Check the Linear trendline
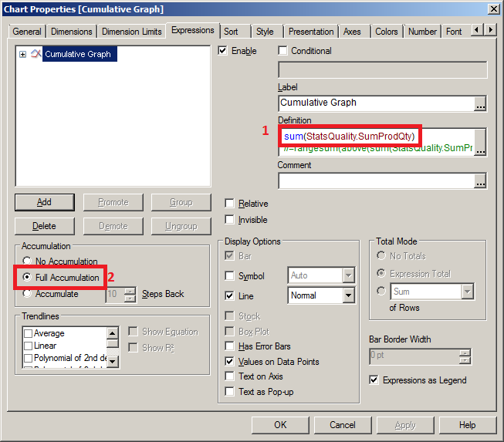Image resolution: width=504 pixels, height=442 pixels. pyautogui.click(x=29, y=346)
